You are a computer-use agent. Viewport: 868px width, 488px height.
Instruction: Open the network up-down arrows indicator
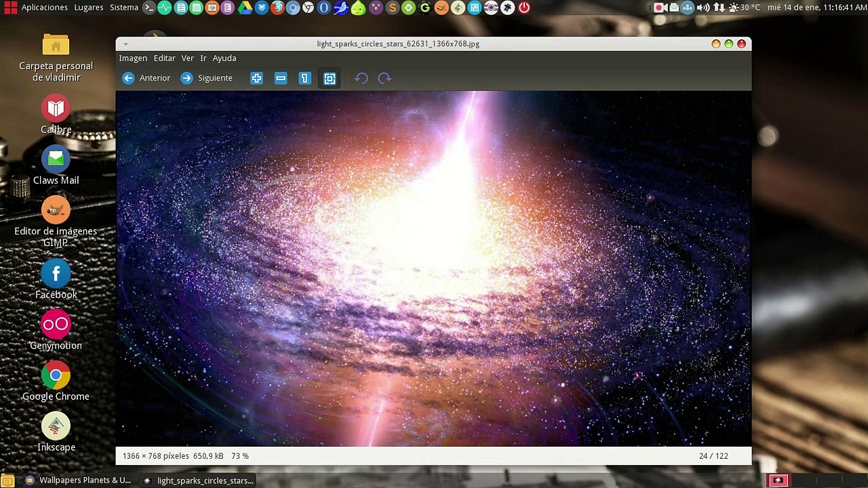pos(719,7)
